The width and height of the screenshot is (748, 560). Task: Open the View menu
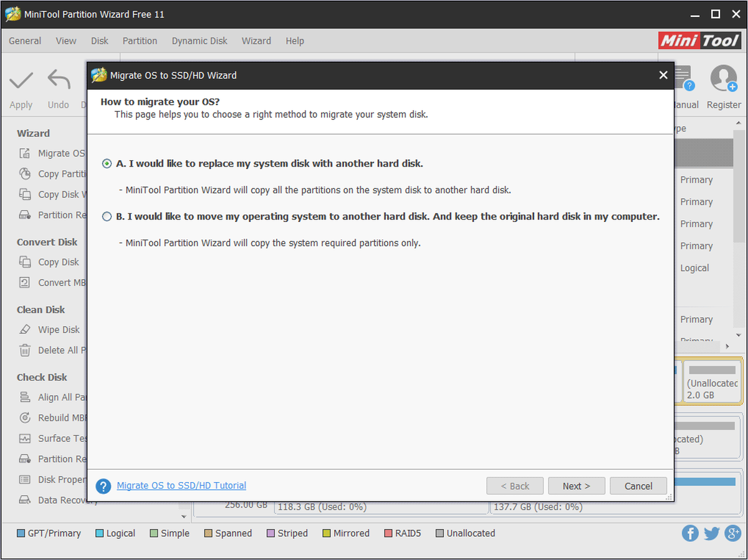coord(66,41)
